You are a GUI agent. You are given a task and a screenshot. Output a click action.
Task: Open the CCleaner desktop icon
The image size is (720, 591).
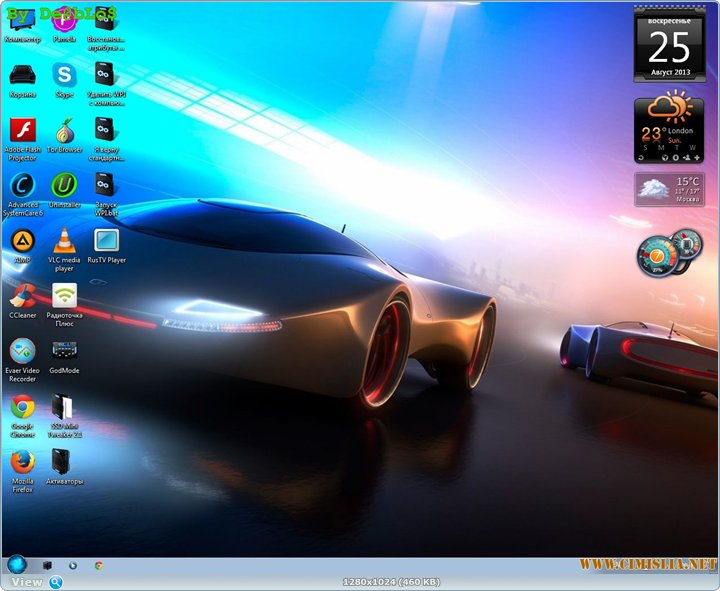click(22, 296)
